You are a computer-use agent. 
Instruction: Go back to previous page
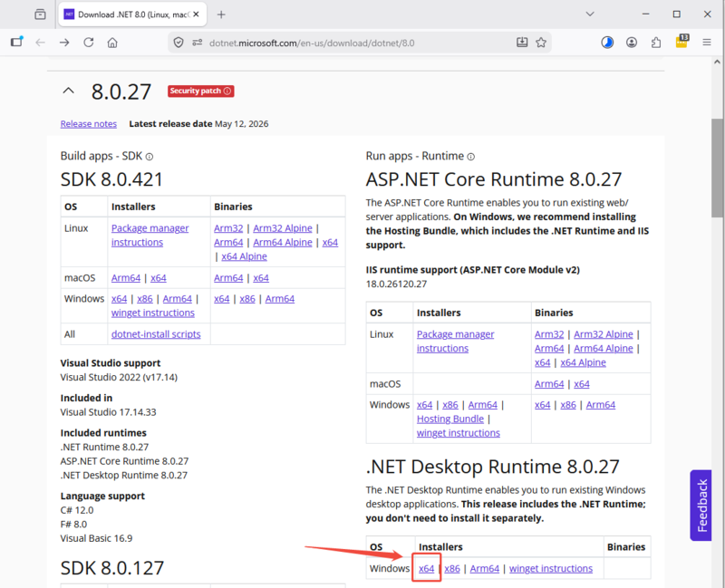tap(41, 43)
